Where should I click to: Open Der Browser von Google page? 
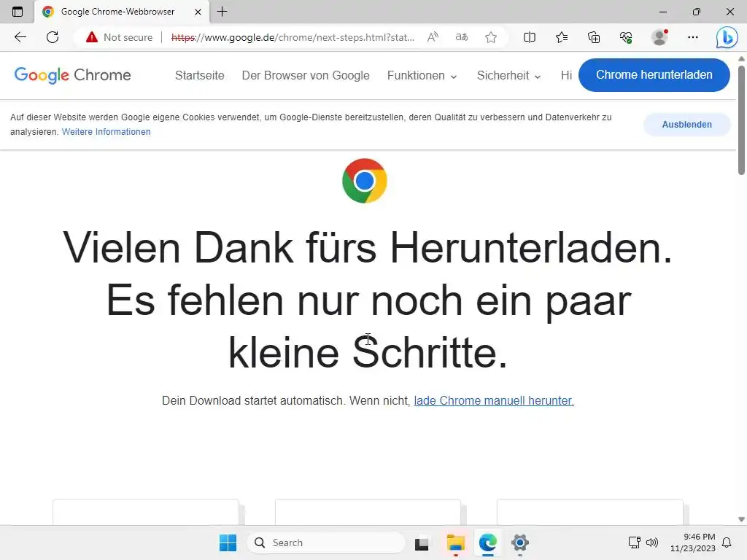(306, 75)
